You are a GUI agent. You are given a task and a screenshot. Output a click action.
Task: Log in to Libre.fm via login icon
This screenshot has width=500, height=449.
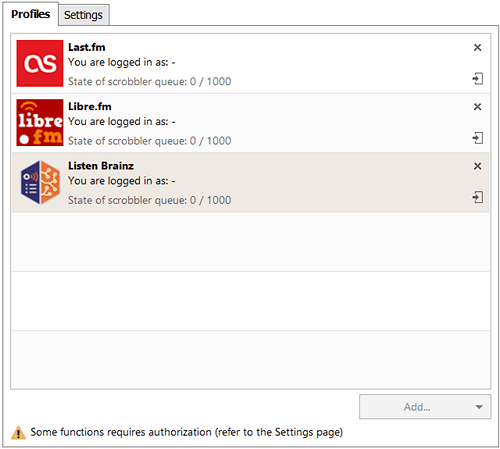(477, 138)
